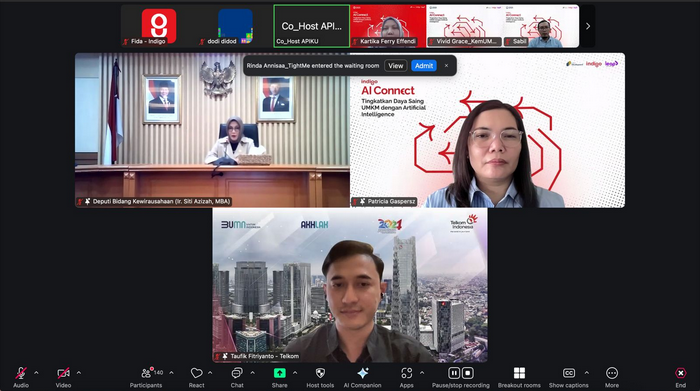Open Breakout rooms
The image size is (700, 391).
pyautogui.click(x=519, y=377)
